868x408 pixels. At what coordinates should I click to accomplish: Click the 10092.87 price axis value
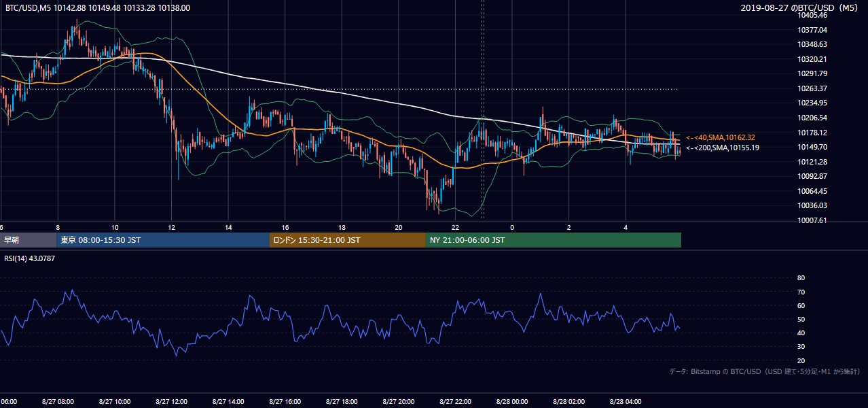(812, 176)
